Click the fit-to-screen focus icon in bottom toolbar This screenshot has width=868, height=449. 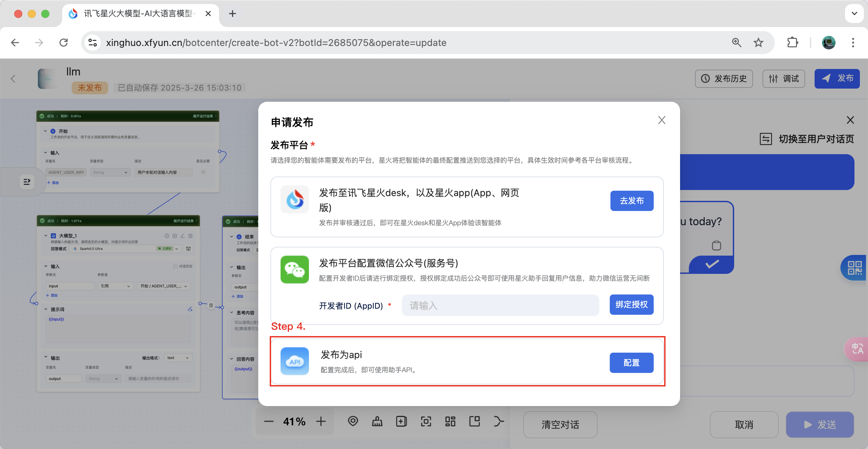[x=426, y=421]
